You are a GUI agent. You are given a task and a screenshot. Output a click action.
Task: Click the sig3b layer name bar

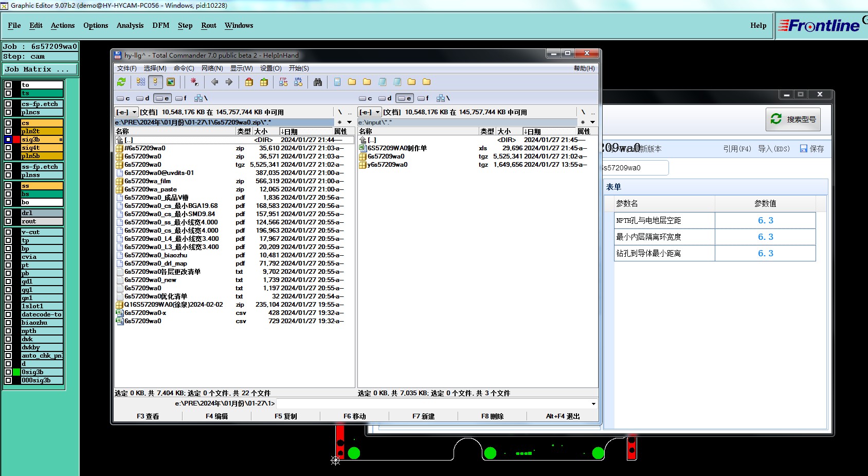(x=42, y=139)
